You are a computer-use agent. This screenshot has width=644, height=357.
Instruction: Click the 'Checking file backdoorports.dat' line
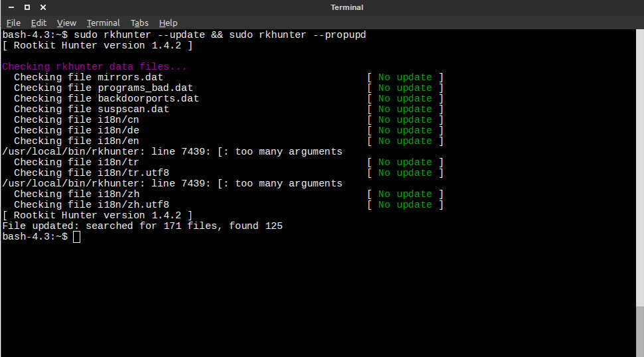106,98
